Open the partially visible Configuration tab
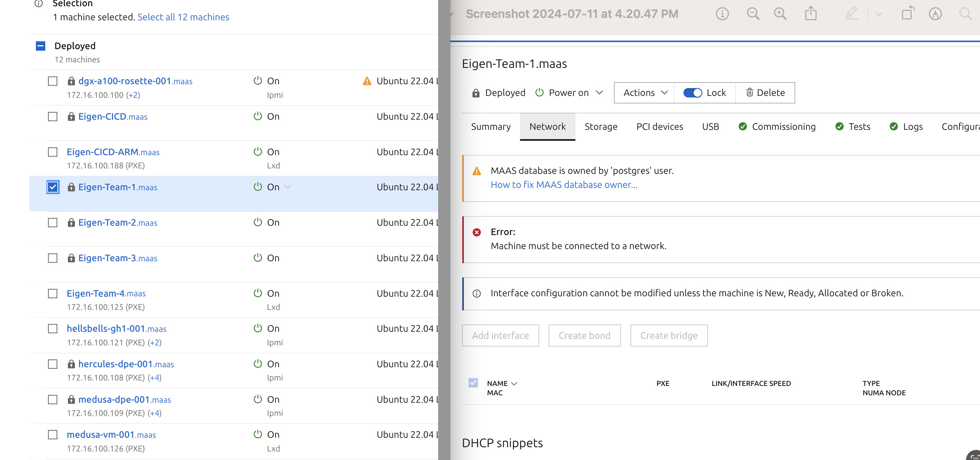Image resolution: width=980 pixels, height=460 pixels. (x=960, y=127)
